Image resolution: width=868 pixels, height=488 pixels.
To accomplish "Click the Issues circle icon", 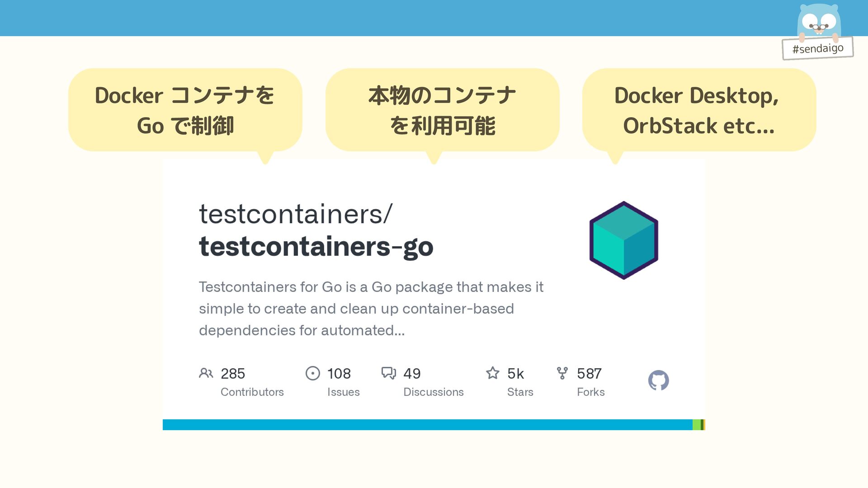I will 312,373.
